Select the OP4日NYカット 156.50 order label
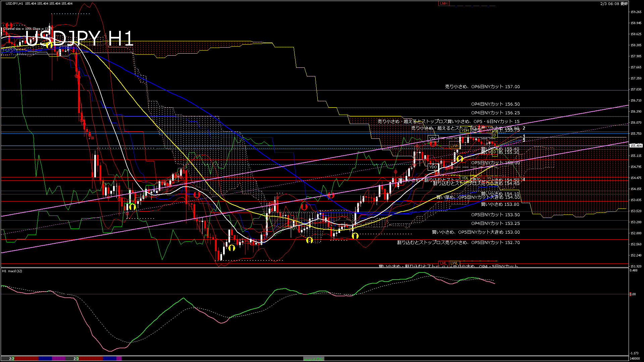 495,104
